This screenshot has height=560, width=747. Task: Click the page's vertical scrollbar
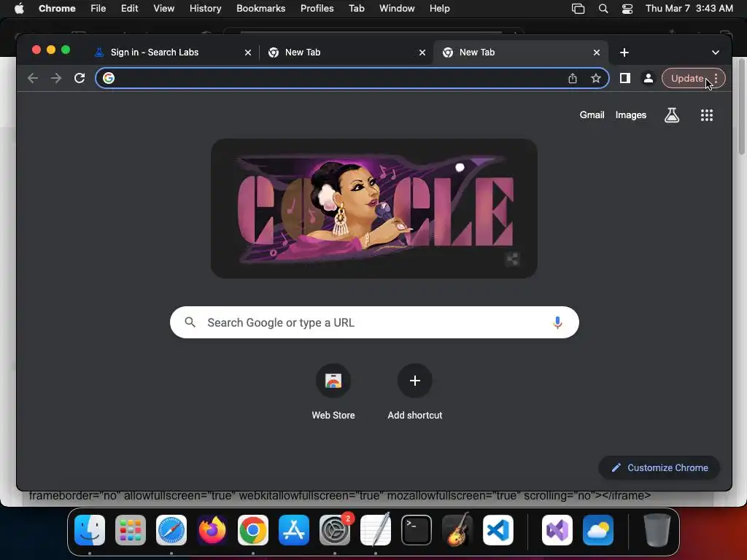[741, 107]
